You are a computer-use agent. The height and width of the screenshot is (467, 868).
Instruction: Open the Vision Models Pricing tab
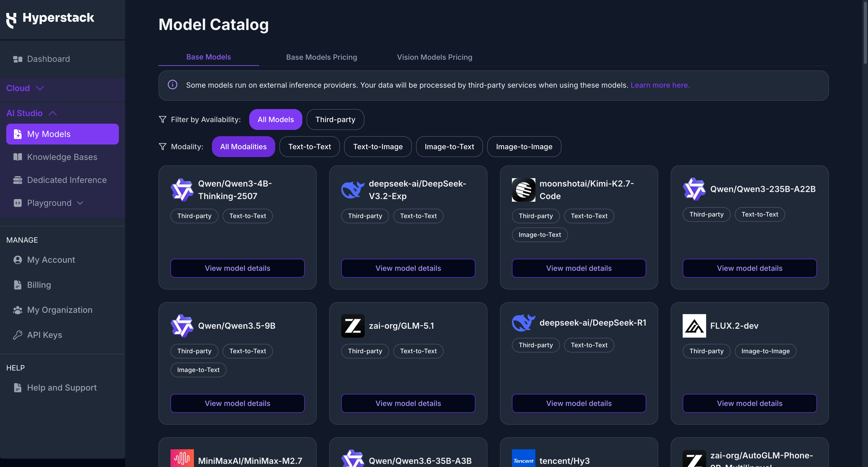tap(434, 57)
